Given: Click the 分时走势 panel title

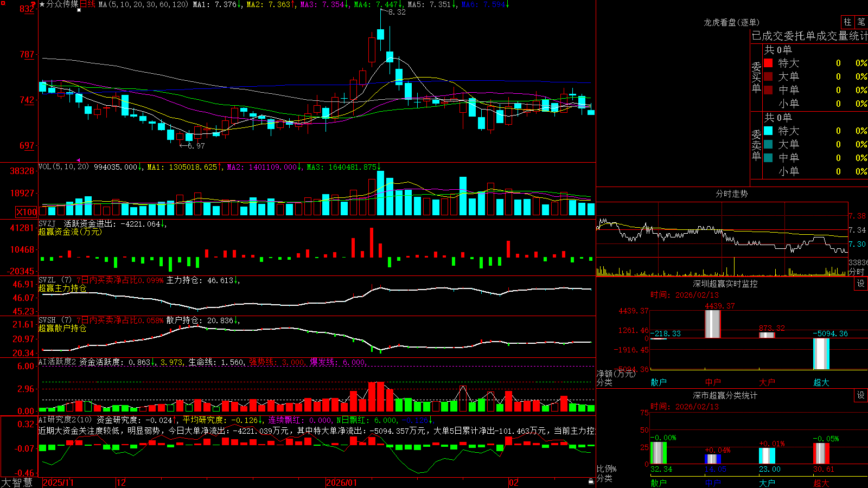Looking at the screenshot, I should (x=732, y=194).
